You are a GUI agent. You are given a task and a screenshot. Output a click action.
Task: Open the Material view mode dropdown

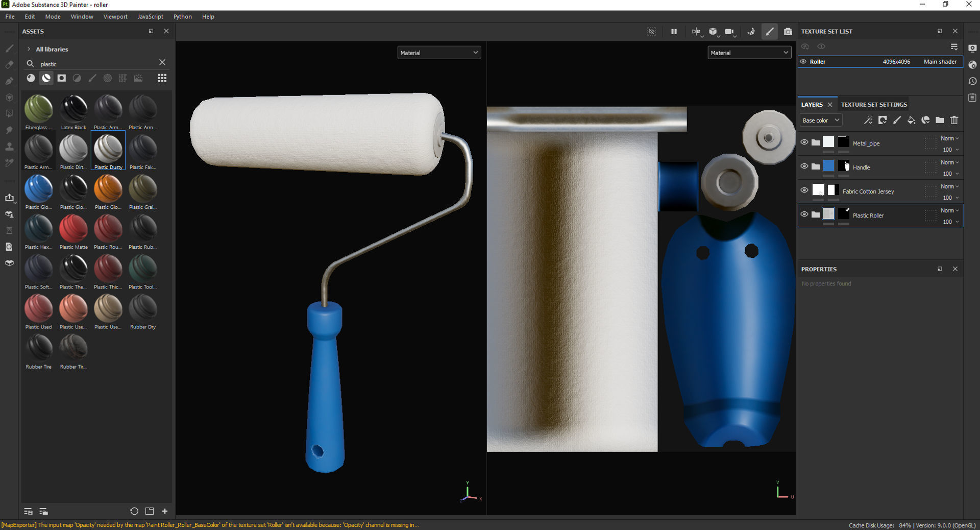pyautogui.click(x=438, y=52)
